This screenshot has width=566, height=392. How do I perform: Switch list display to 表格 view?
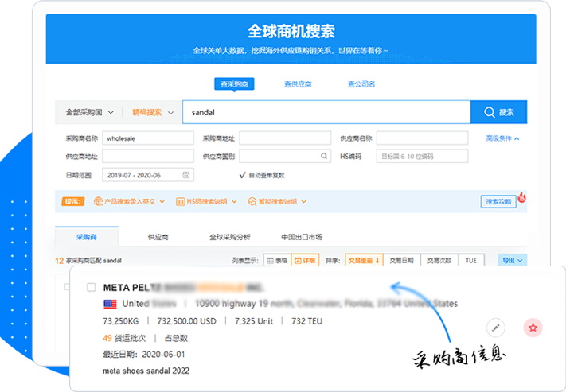276,260
